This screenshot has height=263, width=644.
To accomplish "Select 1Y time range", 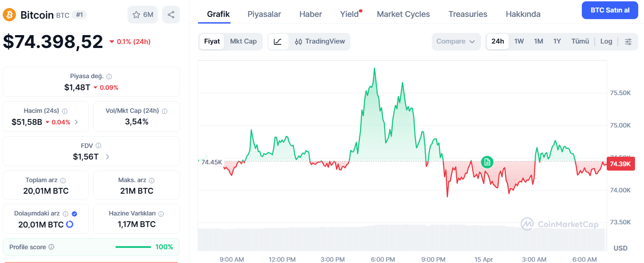I will pyautogui.click(x=557, y=41).
